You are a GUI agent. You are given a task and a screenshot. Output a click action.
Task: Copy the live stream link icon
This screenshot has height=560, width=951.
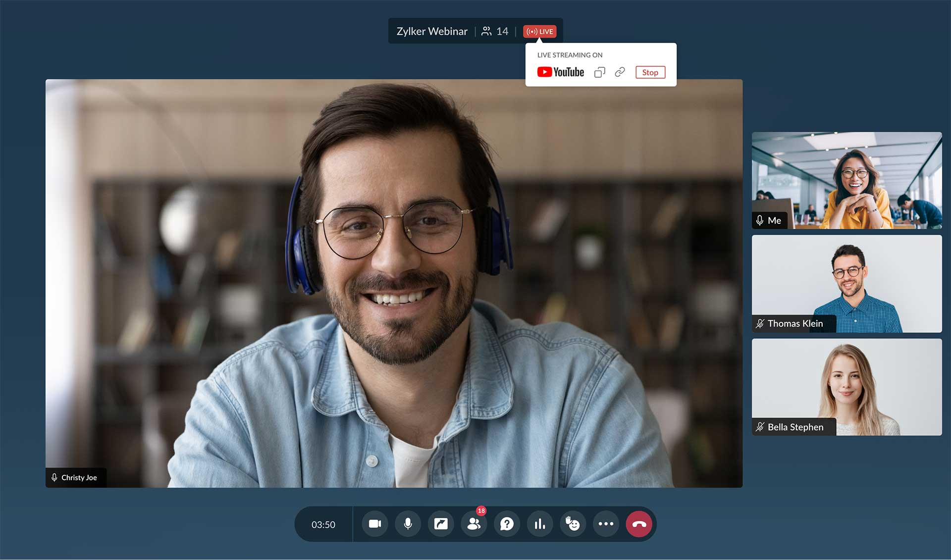tap(599, 72)
